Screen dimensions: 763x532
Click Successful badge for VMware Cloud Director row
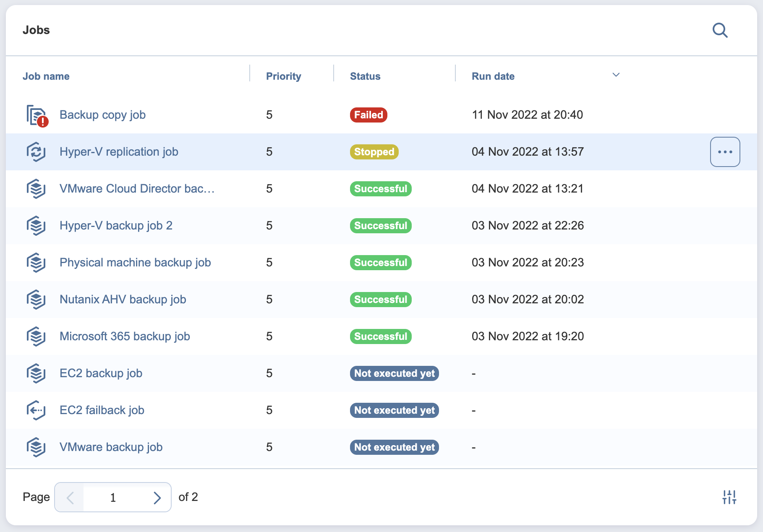coord(381,189)
